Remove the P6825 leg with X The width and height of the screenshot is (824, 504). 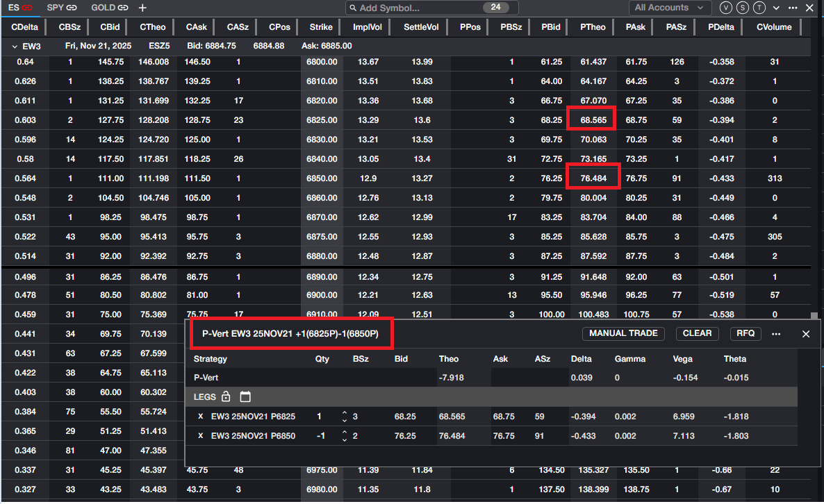201,417
